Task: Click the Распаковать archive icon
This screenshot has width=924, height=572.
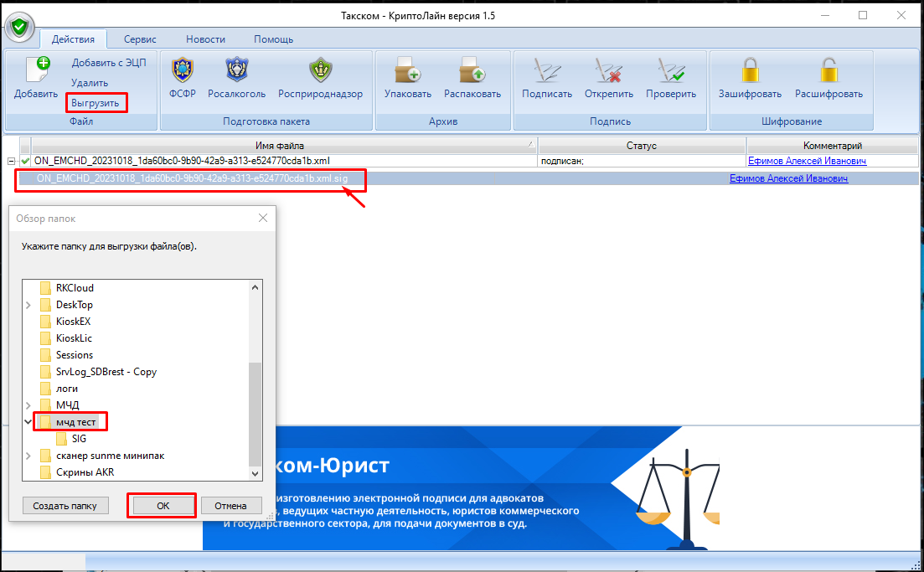Action: 472,70
